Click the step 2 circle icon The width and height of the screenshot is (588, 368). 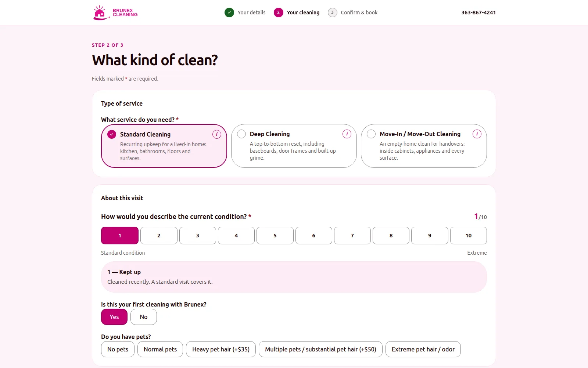tap(279, 13)
